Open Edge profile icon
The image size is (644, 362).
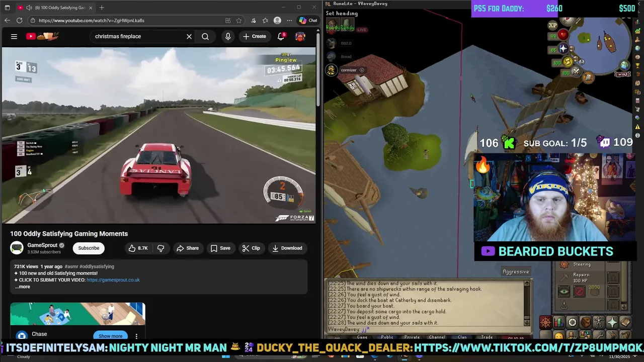(277, 21)
